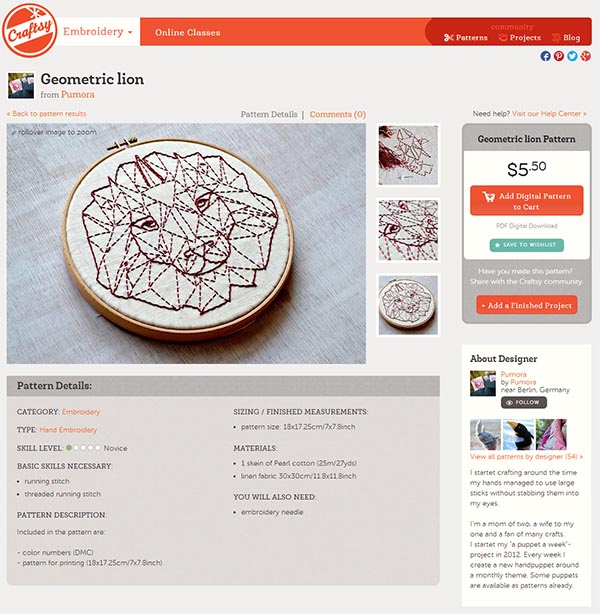Screen dimensions: 600x614
Task: Open Patterns with scissors icon
Action: click(x=466, y=38)
